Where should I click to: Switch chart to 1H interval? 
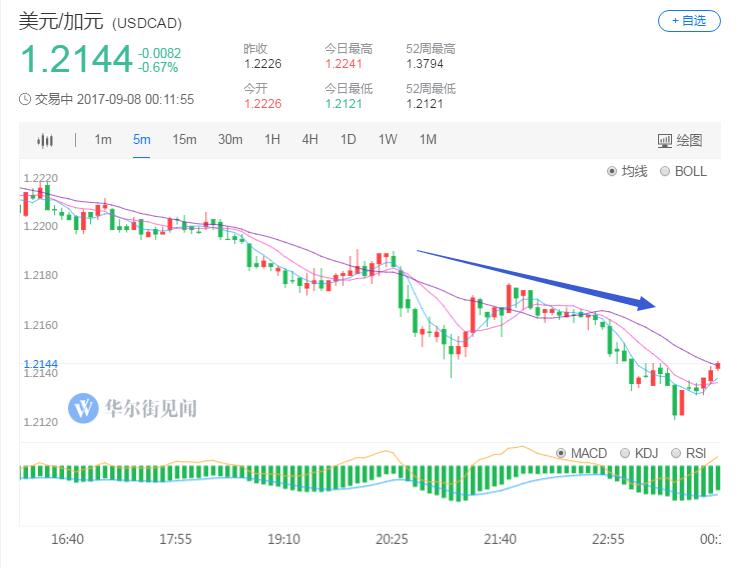click(x=272, y=140)
